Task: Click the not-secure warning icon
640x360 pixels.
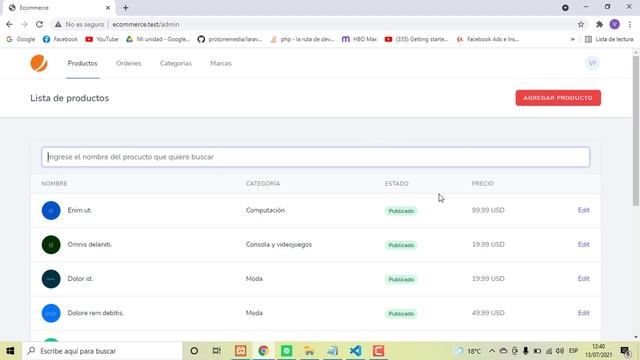Action: 58,24
